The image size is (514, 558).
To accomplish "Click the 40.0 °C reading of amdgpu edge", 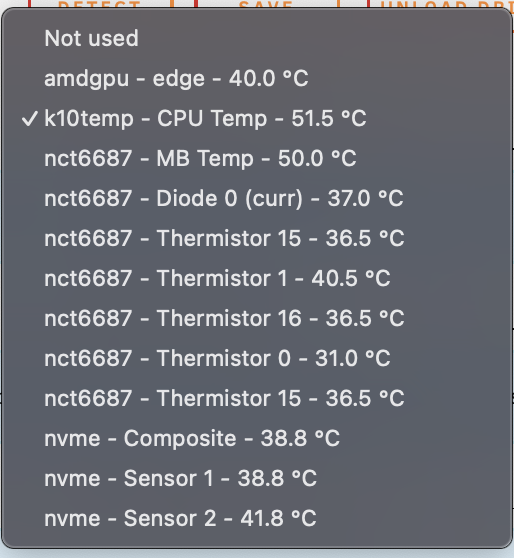I will tap(269, 78).
